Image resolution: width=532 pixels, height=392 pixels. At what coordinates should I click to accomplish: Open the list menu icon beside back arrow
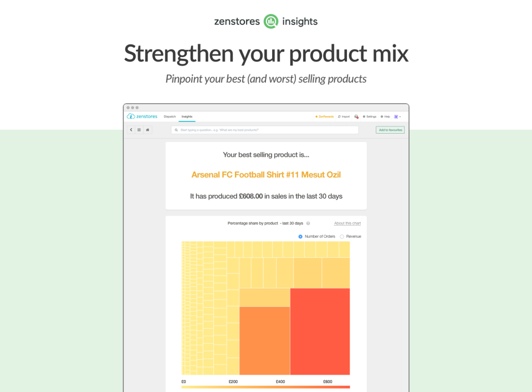pos(139,130)
